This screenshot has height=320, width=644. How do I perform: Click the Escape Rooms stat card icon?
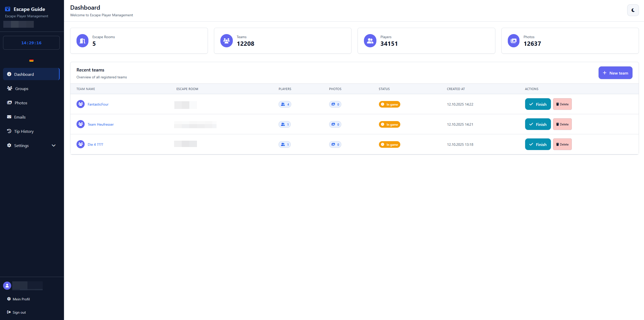coord(82,40)
